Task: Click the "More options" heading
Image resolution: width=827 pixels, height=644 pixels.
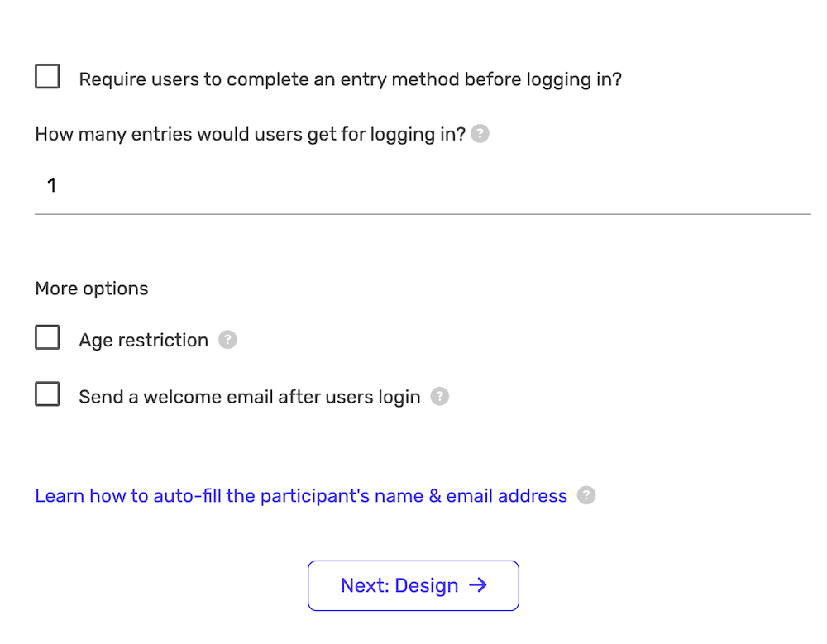Action: coord(92,289)
